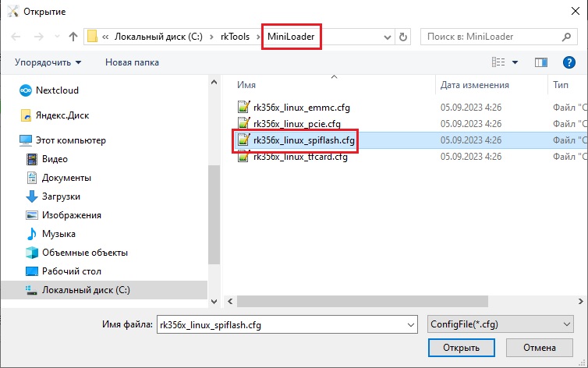Click the rk356x_linux_emmc.cfg file icon
This screenshot has width=588, height=368.
tap(244, 107)
